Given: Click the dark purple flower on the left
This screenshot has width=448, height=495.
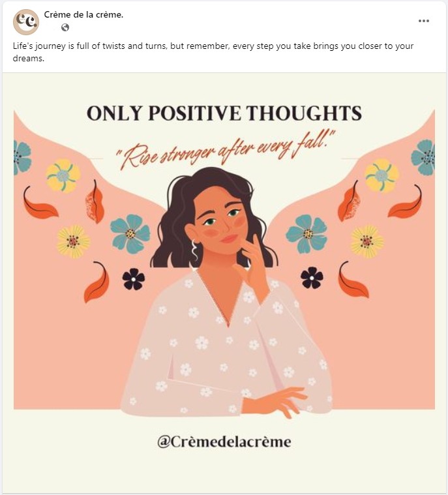Looking at the screenshot, I should [134, 278].
